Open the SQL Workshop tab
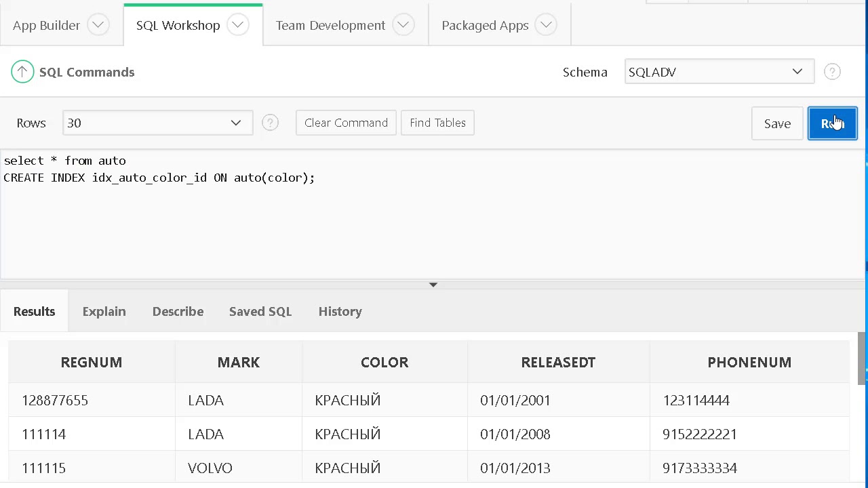 tap(178, 25)
